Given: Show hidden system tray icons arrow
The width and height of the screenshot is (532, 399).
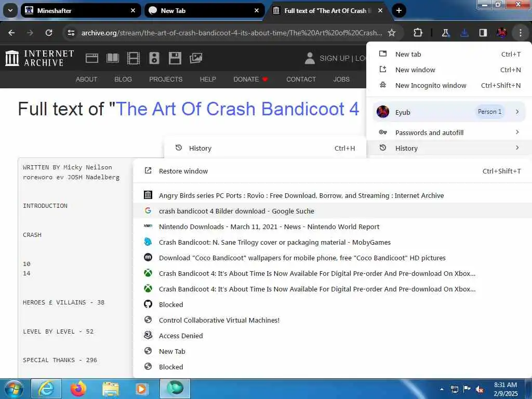Looking at the screenshot, I should tap(442, 389).
